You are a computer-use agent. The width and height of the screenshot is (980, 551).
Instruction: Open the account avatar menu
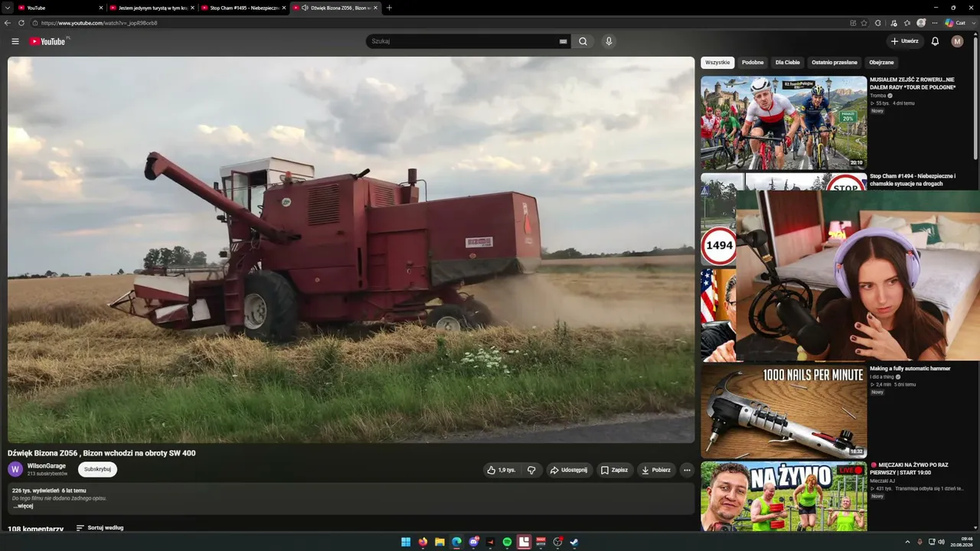pyautogui.click(x=957, y=41)
